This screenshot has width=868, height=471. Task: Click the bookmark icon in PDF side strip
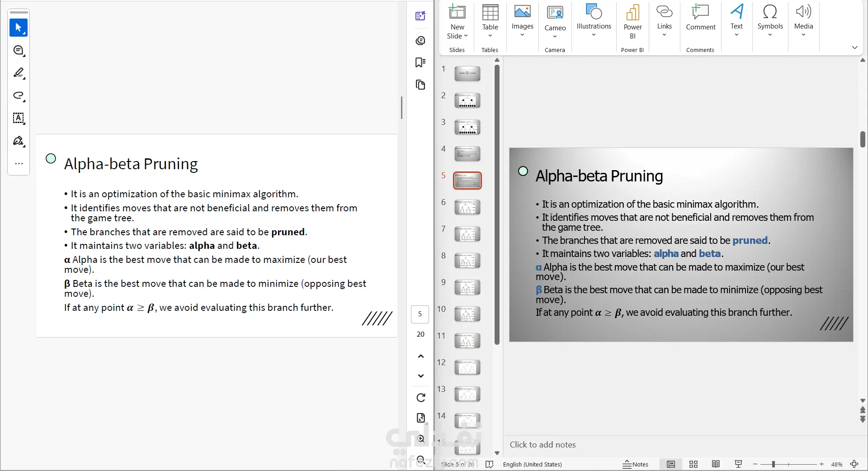pos(420,62)
